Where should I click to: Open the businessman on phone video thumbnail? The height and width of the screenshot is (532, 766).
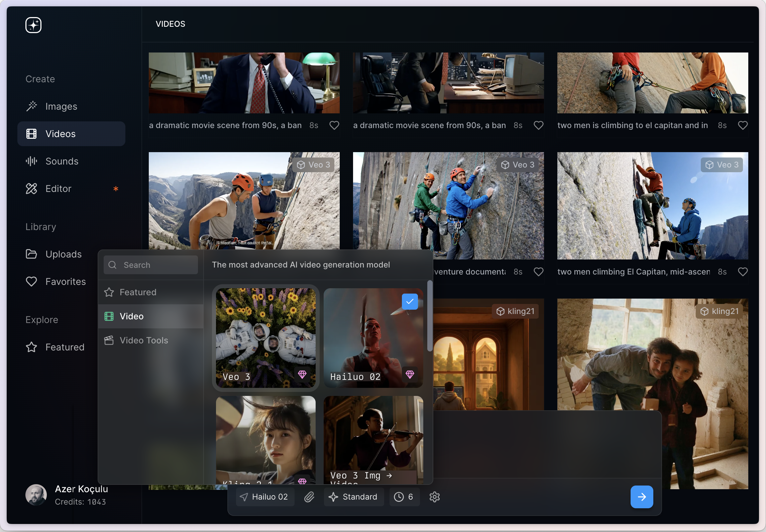244,83
